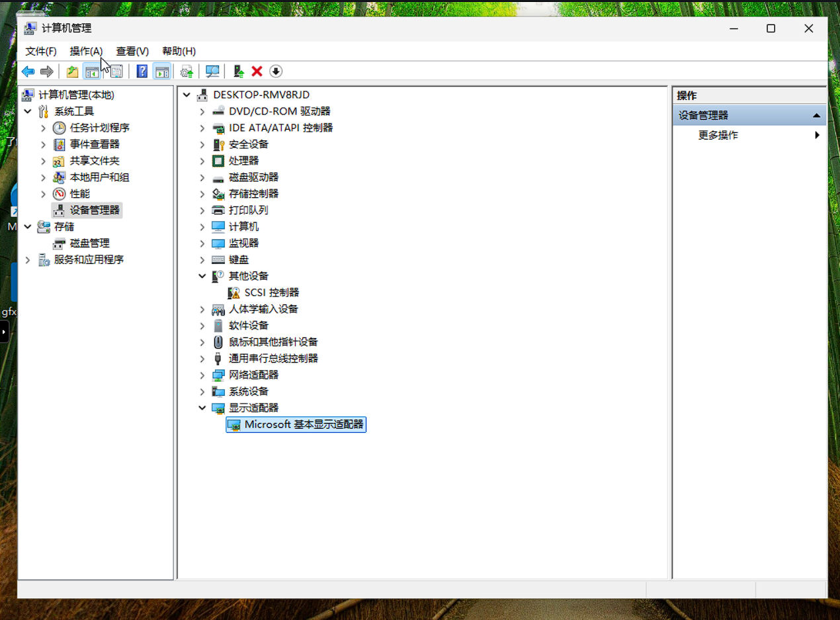Click the icon next to 事件查看器
840x620 pixels.
60,144
